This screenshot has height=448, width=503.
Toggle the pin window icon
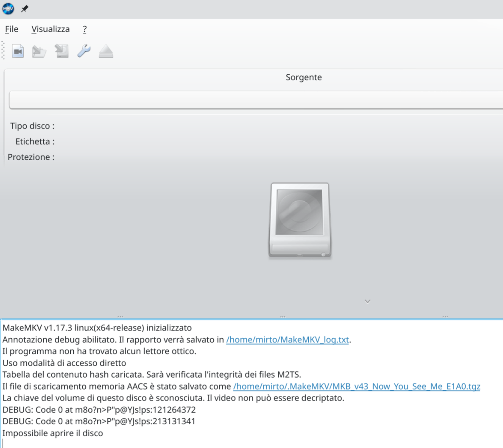tap(25, 8)
